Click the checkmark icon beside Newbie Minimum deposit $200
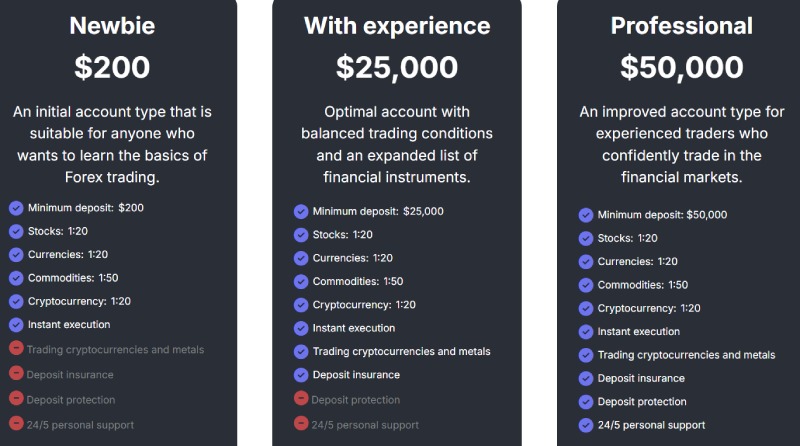800x446 pixels. [x=16, y=208]
